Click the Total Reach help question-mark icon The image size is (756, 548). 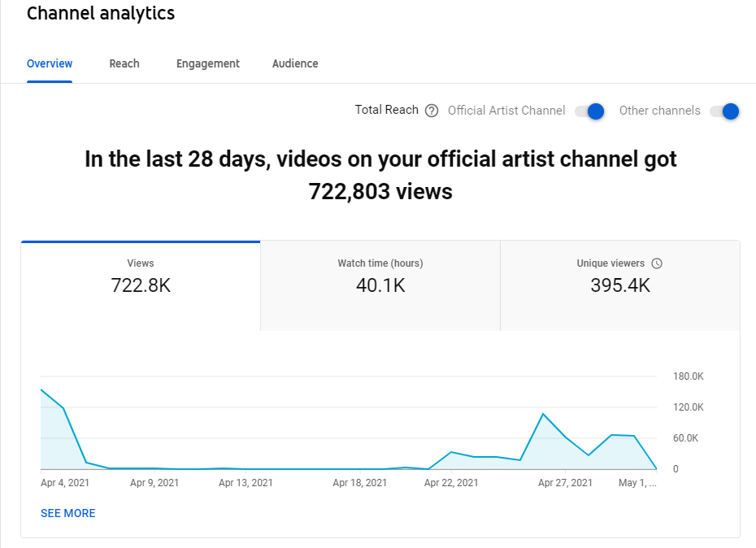(x=432, y=111)
